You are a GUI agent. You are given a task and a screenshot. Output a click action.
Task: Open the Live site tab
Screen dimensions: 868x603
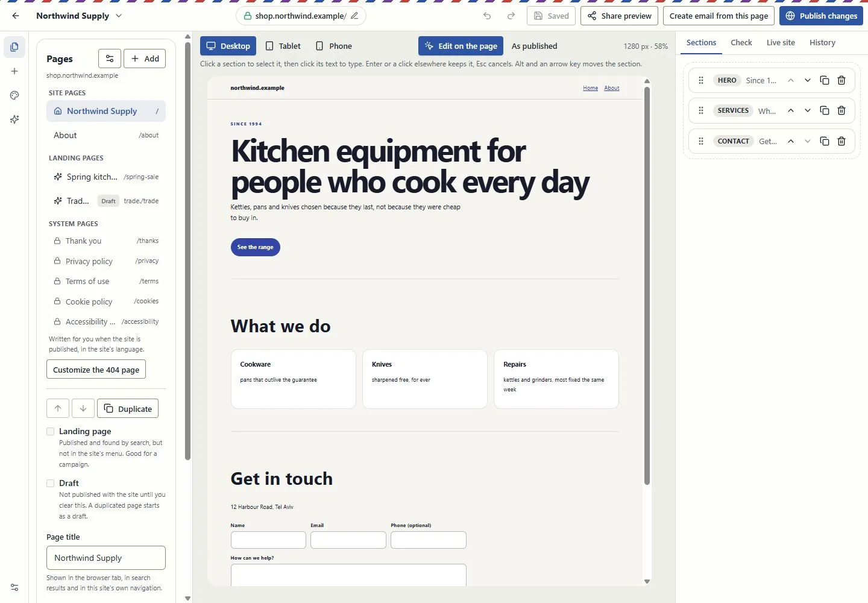[x=781, y=43]
